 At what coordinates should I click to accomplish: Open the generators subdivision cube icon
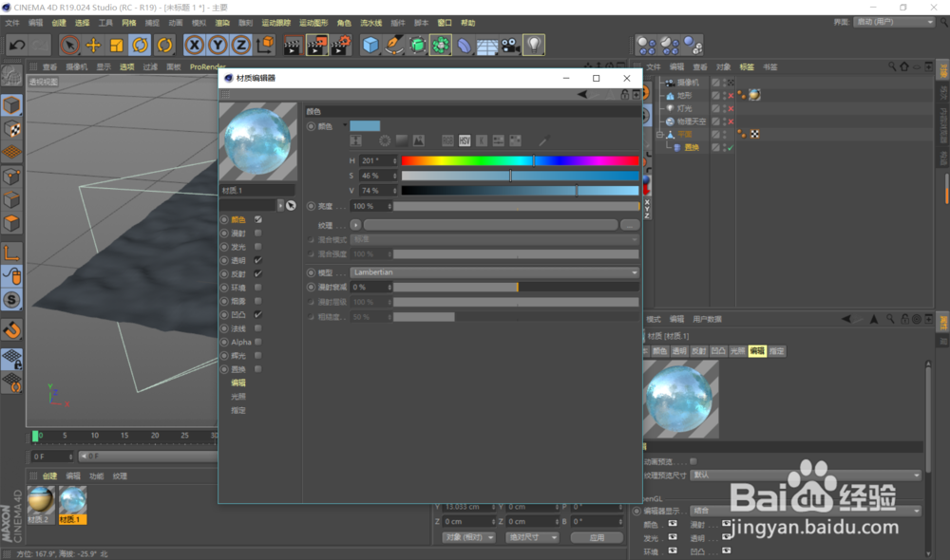[x=417, y=45]
